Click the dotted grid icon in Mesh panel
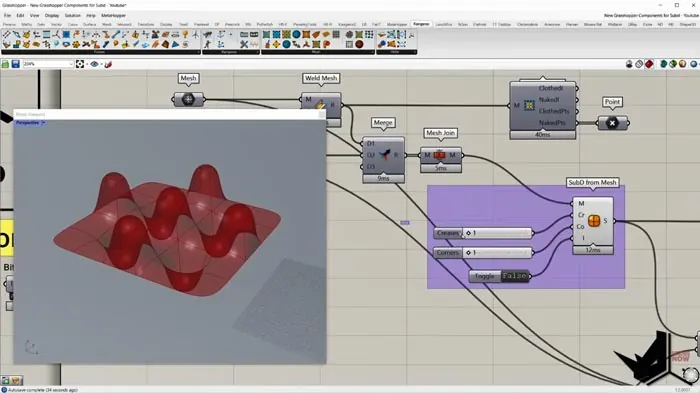Image resolution: width=700 pixels, height=393 pixels. coord(370,34)
